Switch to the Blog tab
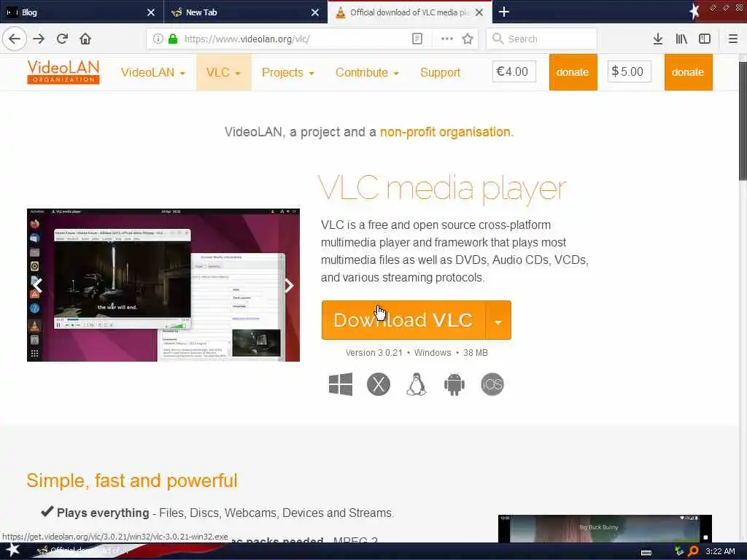 (x=81, y=12)
